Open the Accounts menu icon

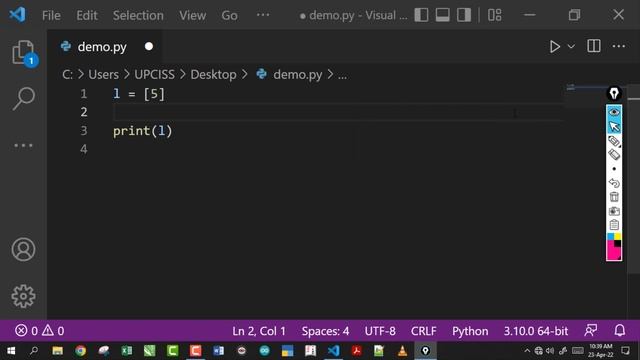23,249
